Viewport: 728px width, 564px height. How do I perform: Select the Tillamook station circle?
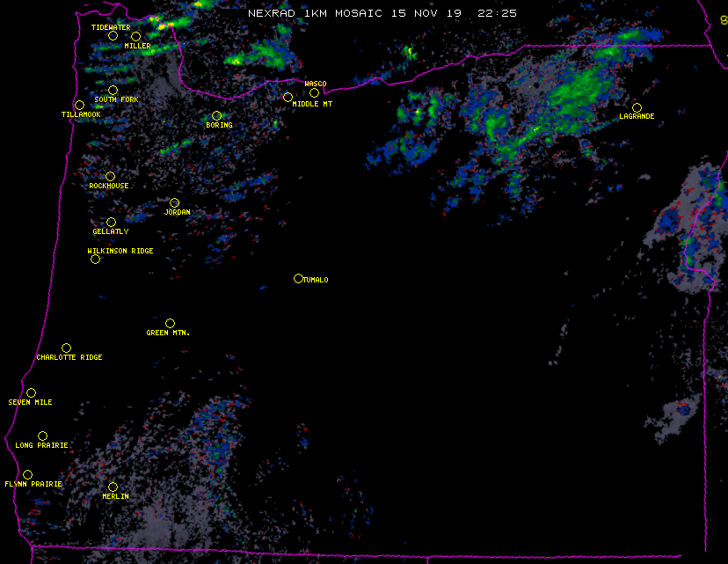[79, 106]
